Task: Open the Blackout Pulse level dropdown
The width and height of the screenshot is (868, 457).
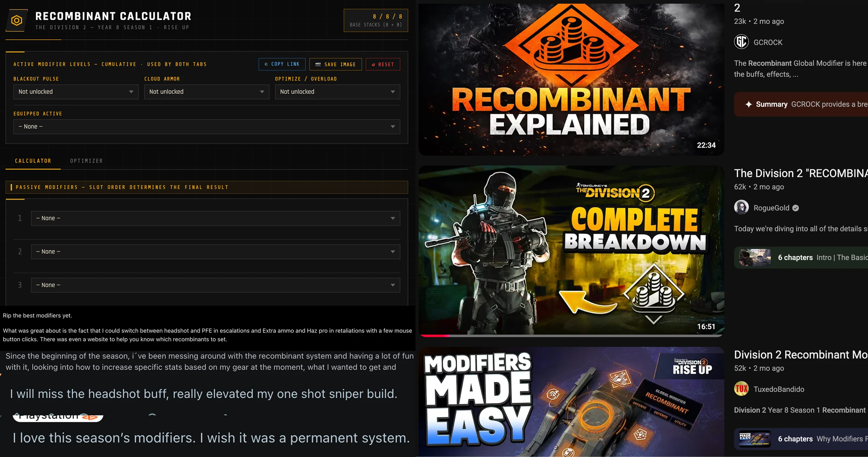Action: [x=76, y=92]
